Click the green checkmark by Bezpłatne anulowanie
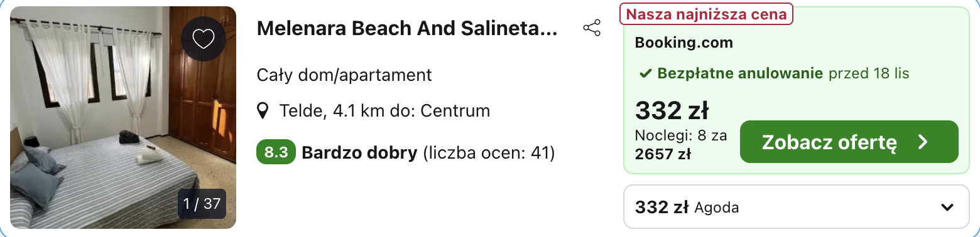Viewport: 980px width, 237px height. click(x=645, y=74)
